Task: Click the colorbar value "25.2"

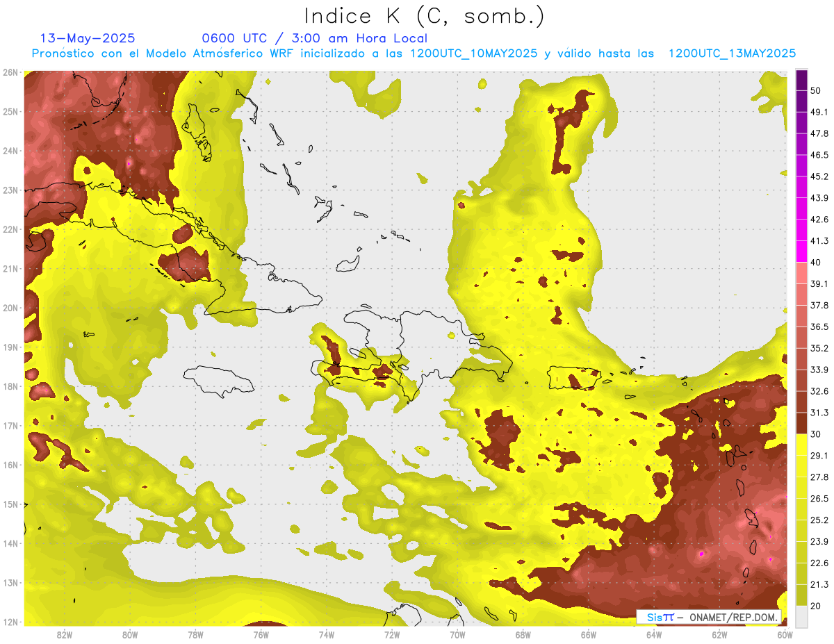Action: pyautogui.click(x=820, y=520)
